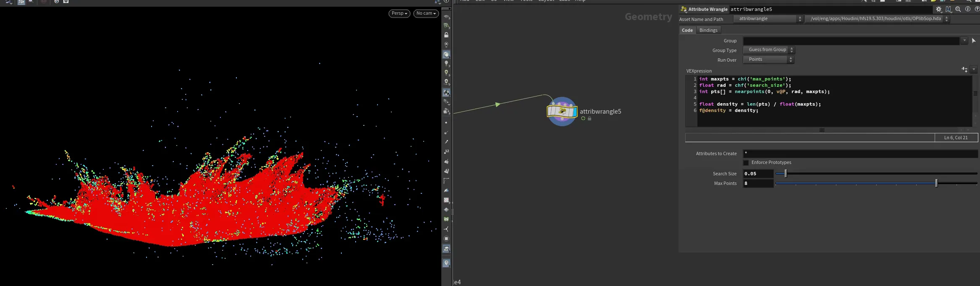Viewport: 980px width, 286px height.
Task: Switch to the Code tab
Action: [687, 30]
